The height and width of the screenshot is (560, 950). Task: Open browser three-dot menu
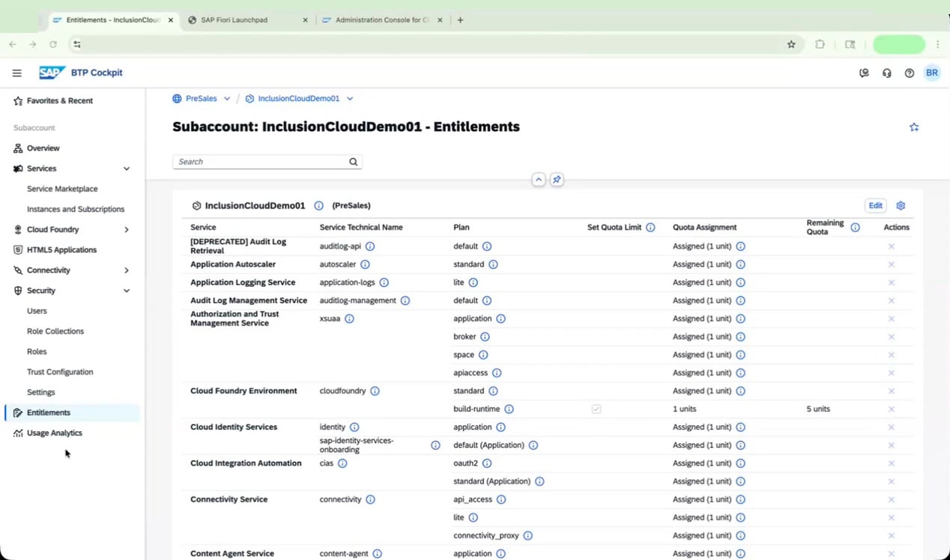click(x=938, y=44)
